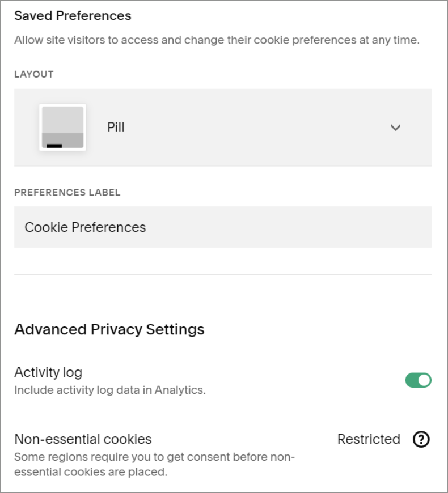448x493 pixels.
Task: Click the help question mark icon
Action: pos(421,439)
